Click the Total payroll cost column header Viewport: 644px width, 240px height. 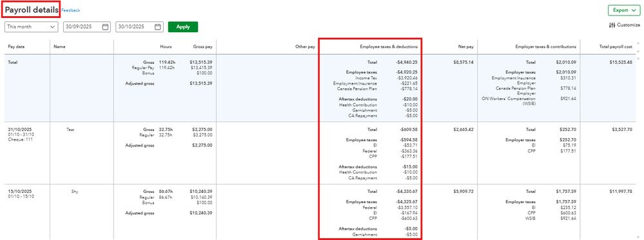[x=616, y=46]
